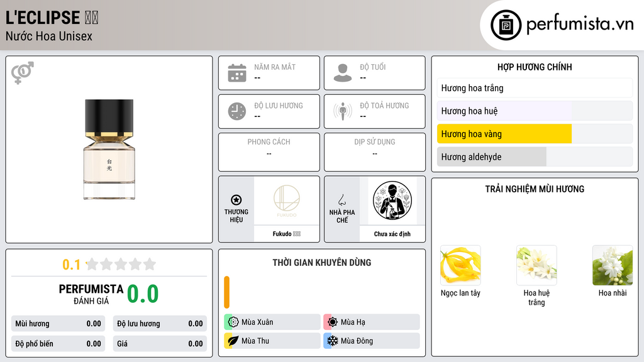Click the fifth rating star
The image size is (644, 362).
150,264
